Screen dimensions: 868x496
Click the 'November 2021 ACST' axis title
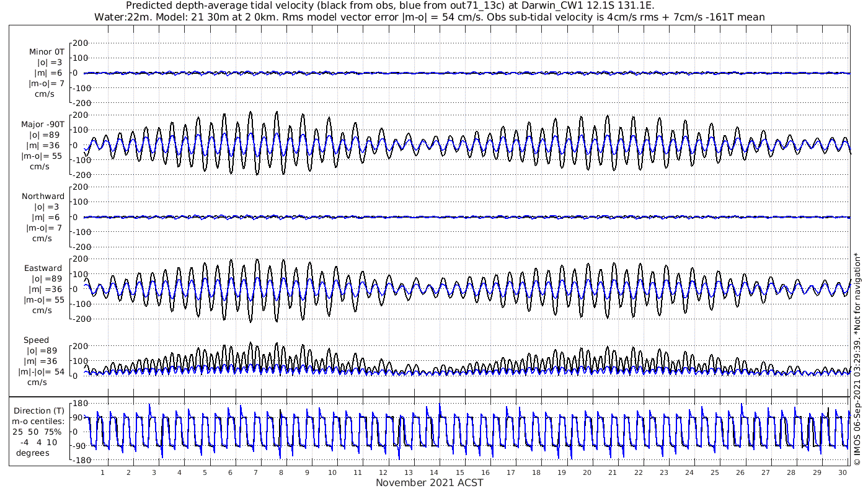pos(429,483)
